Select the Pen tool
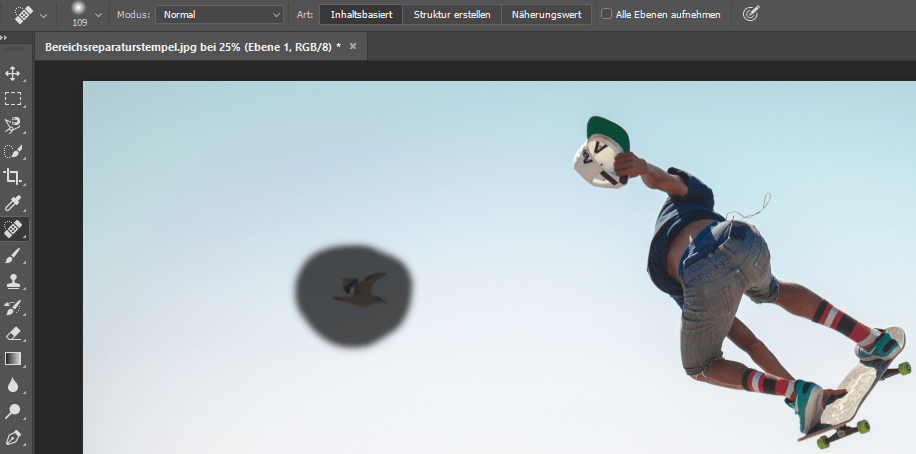916x454 pixels. point(13,438)
